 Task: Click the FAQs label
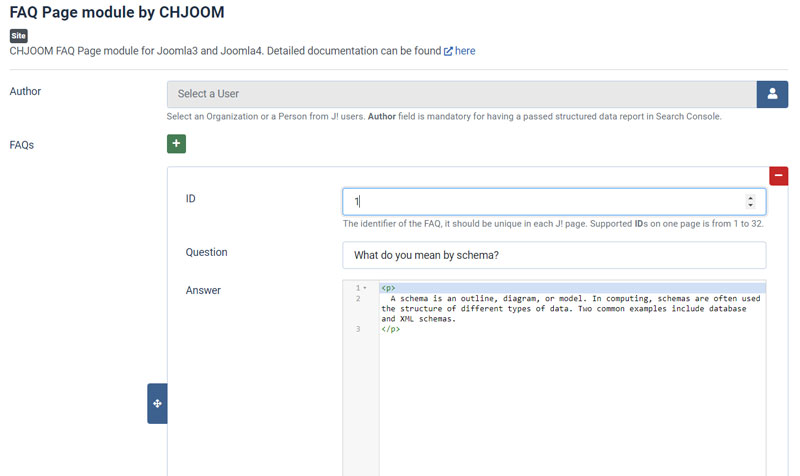(21, 145)
